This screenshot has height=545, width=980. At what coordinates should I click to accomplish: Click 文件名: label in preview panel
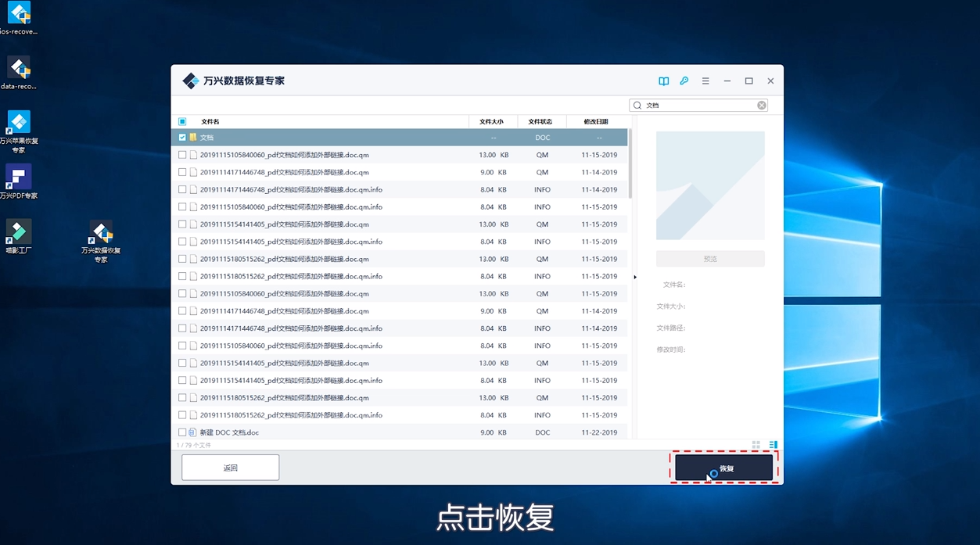tap(674, 285)
